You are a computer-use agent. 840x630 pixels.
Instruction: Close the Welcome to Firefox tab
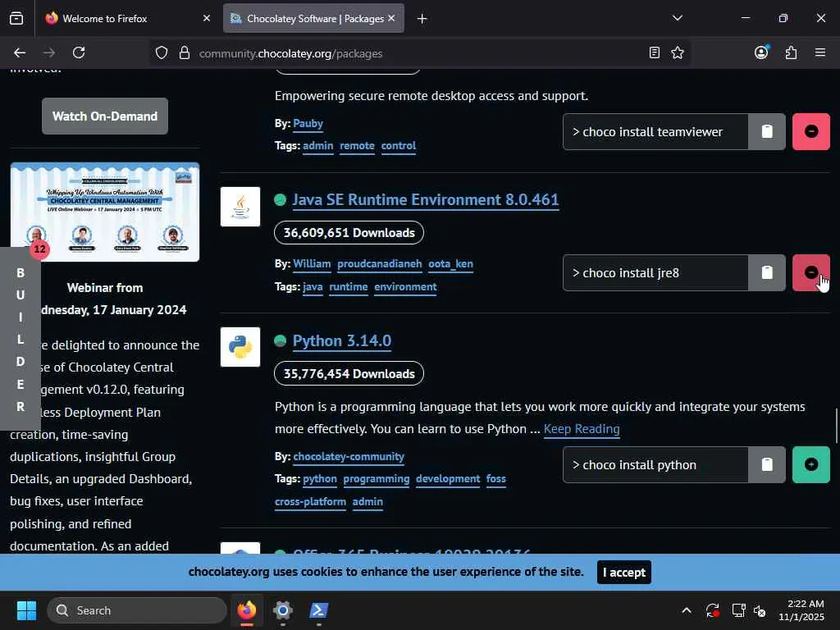[206, 18]
